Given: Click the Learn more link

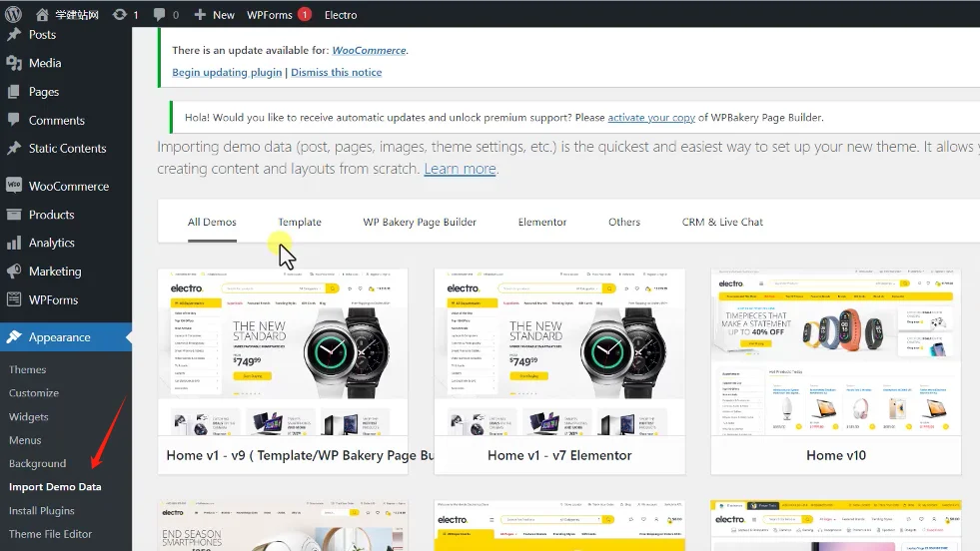Looking at the screenshot, I should point(460,169).
